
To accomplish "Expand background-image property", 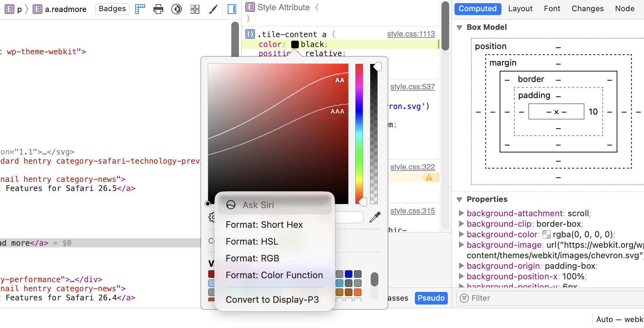I will pos(461,245).
